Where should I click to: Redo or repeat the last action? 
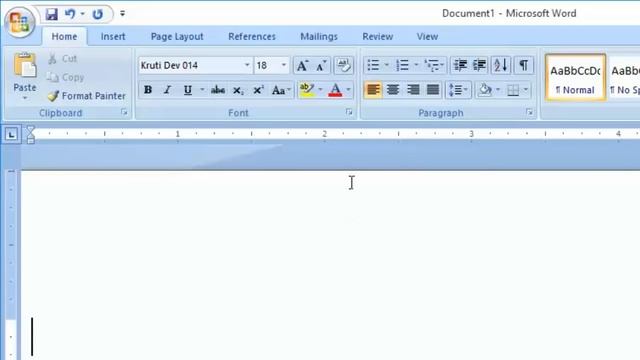(x=97, y=14)
